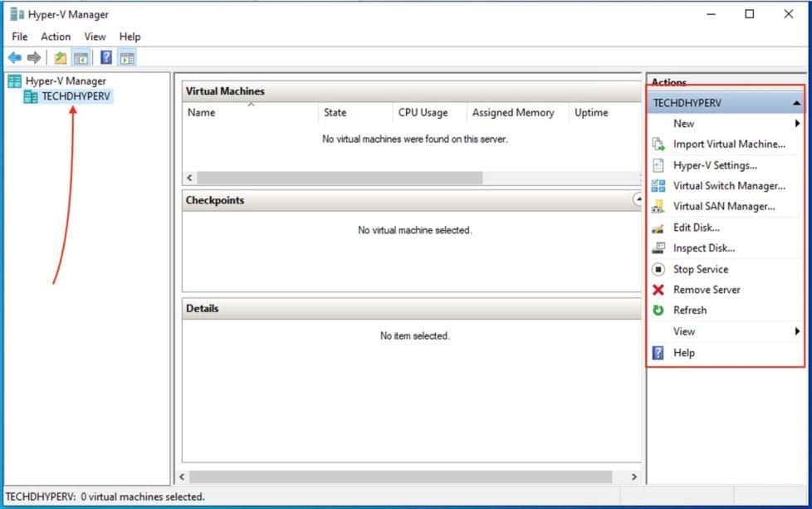Screen dimensions: 812x509
Task: Expand the View submenu in Actions
Action: [x=797, y=331]
